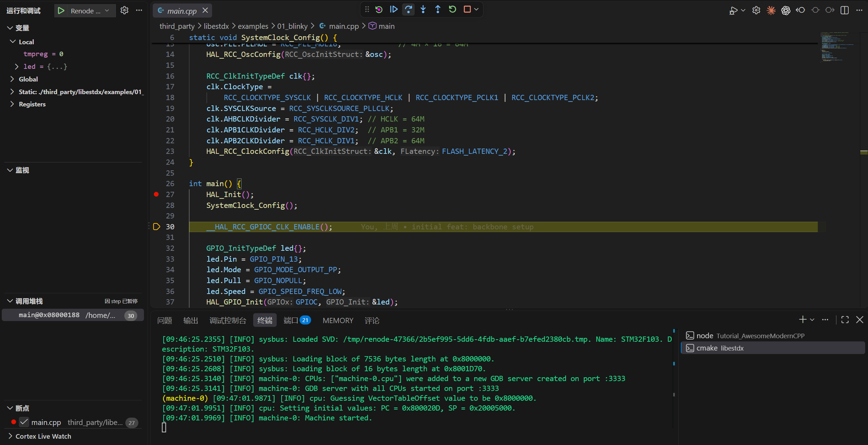Viewport: 868px width, 445px height.
Task: Click the 01_blinky breadcrumb
Action: click(292, 26)
